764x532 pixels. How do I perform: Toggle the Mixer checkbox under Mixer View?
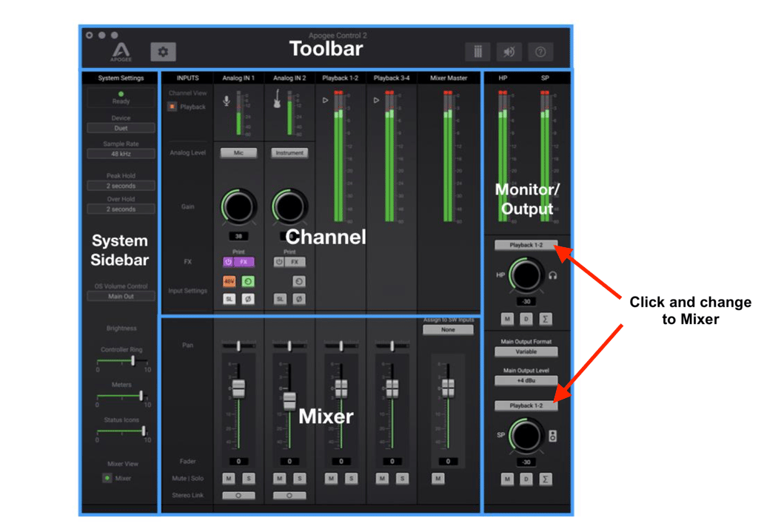click(x=107, y=478)
